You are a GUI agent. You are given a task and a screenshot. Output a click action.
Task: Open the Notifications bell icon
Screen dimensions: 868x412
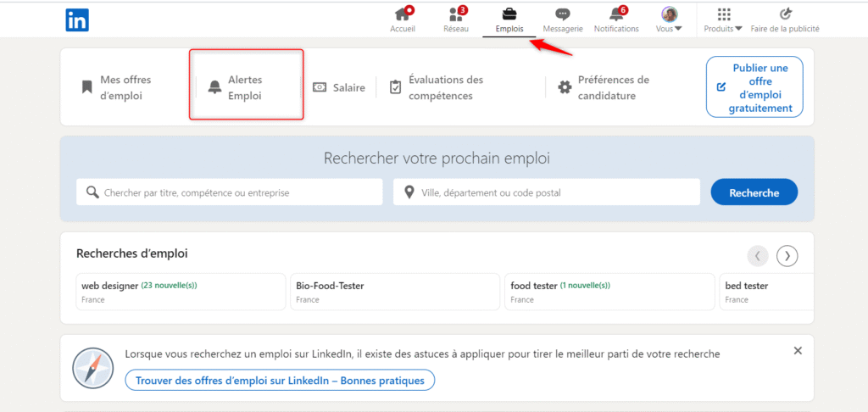pyautogui.click(x=616, y=14)
